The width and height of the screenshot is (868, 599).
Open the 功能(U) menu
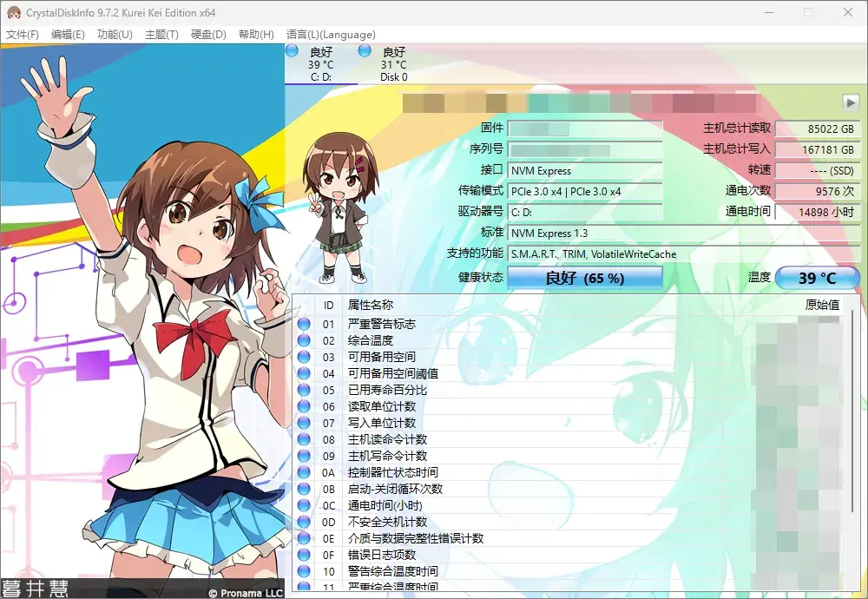click(x=115, y=35)
